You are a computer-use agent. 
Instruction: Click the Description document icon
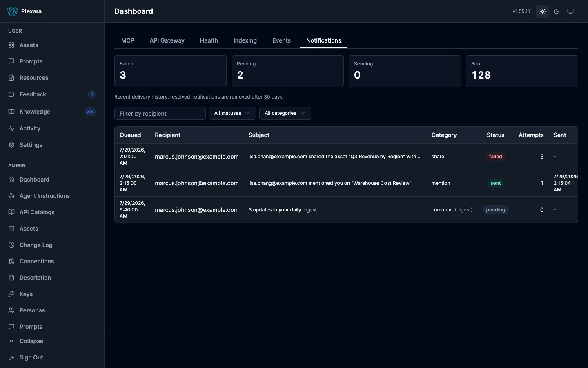pos(11,278)
